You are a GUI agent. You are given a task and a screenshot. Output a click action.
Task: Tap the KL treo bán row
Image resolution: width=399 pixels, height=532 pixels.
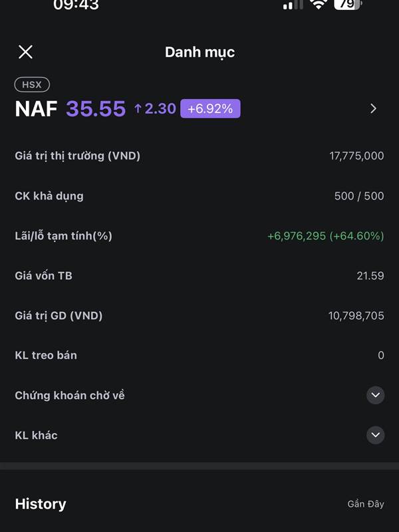click(x=199, y=356)
